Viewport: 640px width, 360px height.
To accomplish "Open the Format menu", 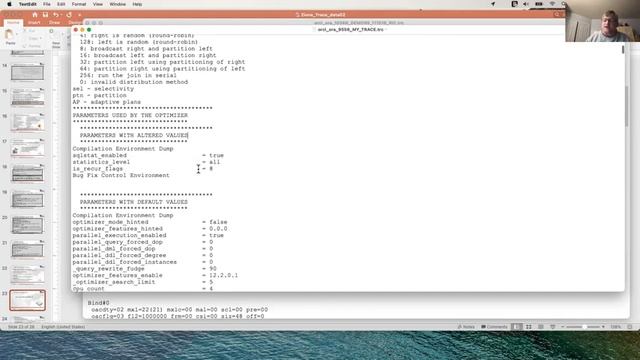I will tap(79, 4).
